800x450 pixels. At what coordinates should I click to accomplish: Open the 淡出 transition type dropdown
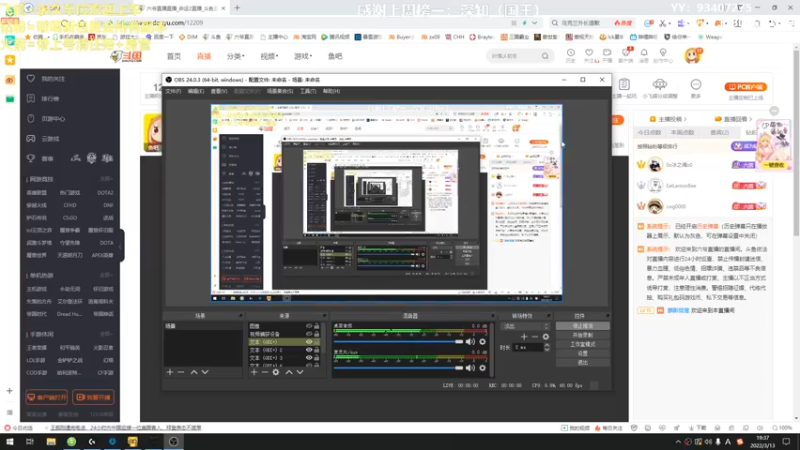(x=526, y=326)
